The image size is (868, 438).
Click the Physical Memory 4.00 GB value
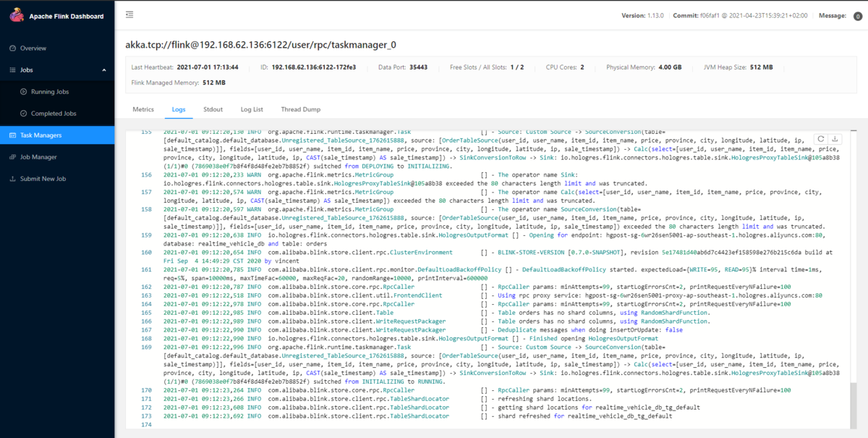(x=669, y=67)
